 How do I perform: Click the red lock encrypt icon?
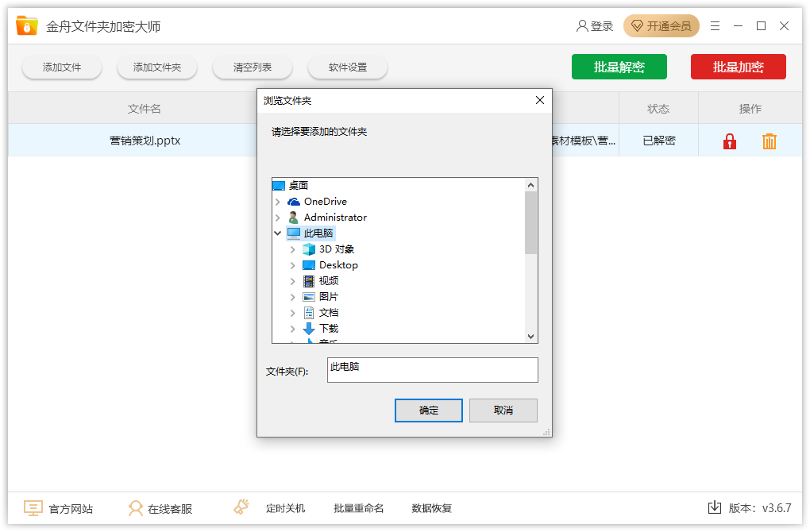click(730, 141)
